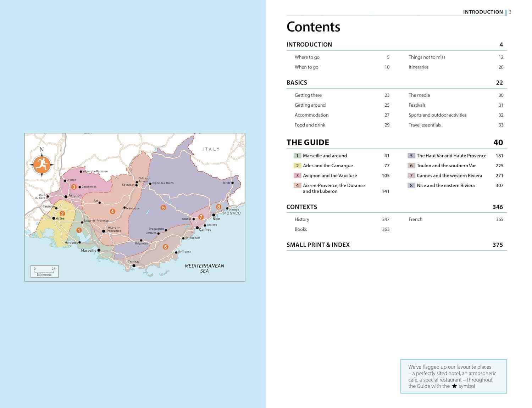Image resolution: width=532 pixels, height=408 pixels.
Task: Click the star symbol in the note box
Action: click(454, 386)
